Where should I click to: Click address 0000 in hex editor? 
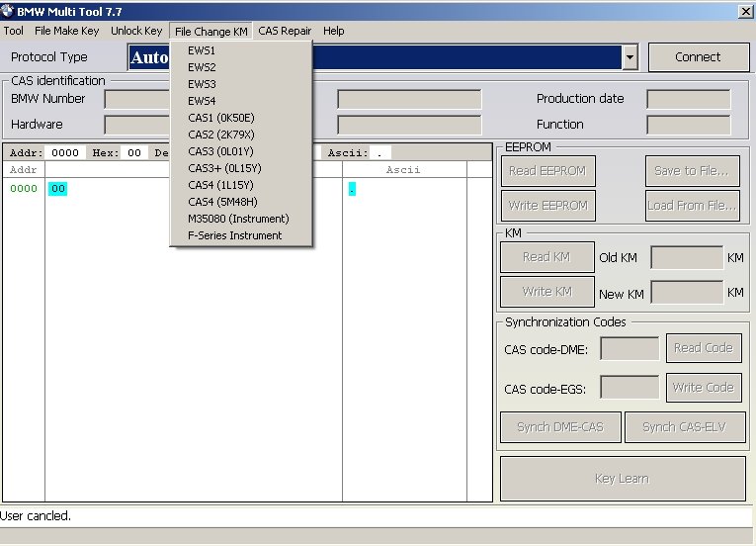[x=24, y=188]
